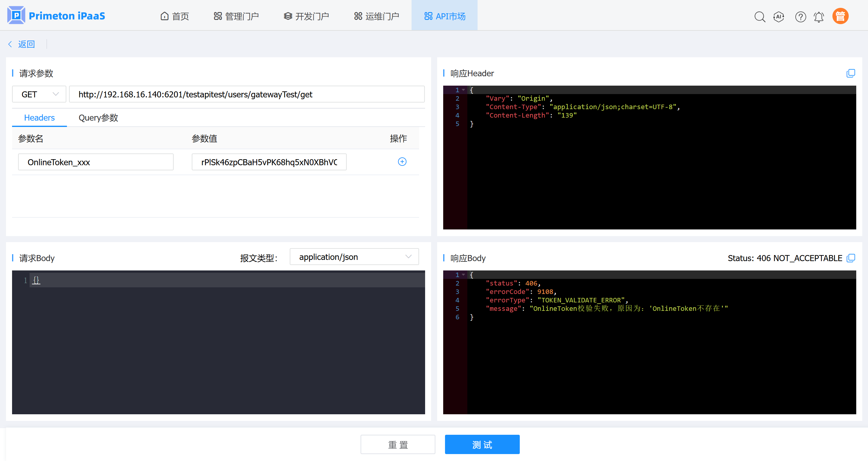Open the 开发门户 menu

coord(306,16)
